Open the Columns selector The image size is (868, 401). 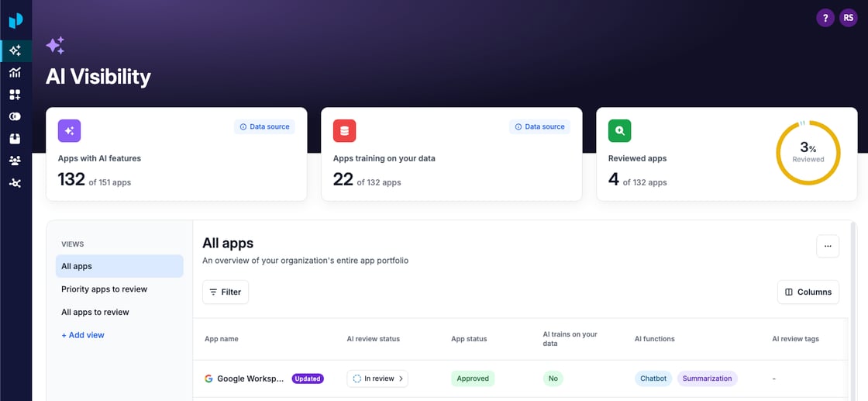tap(808, 292)
